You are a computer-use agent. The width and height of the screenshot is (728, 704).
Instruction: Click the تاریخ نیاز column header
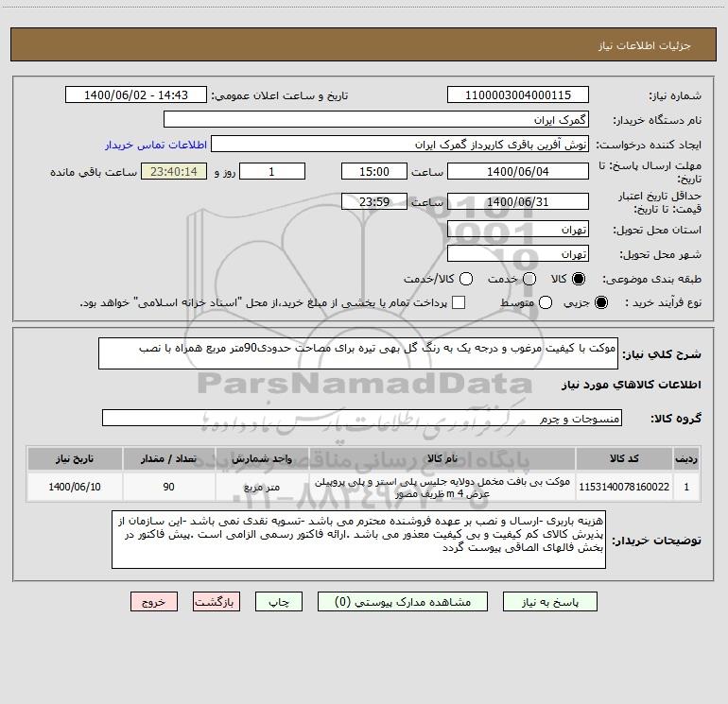point(75,458)
